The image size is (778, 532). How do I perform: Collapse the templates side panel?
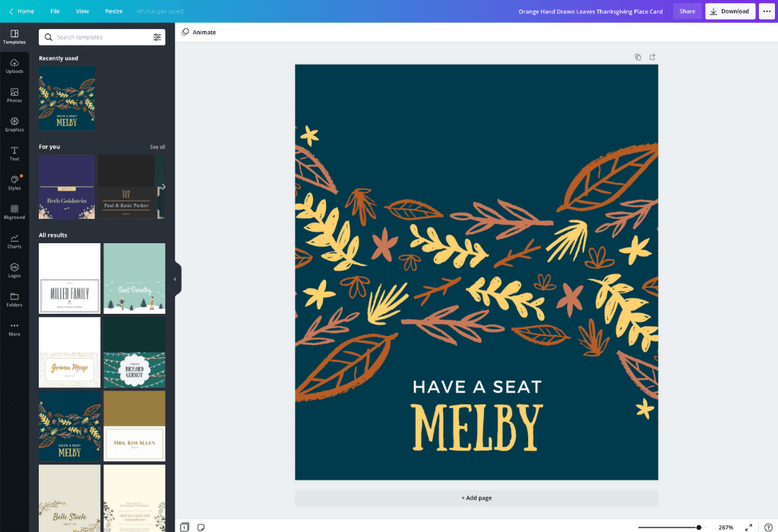176,279
